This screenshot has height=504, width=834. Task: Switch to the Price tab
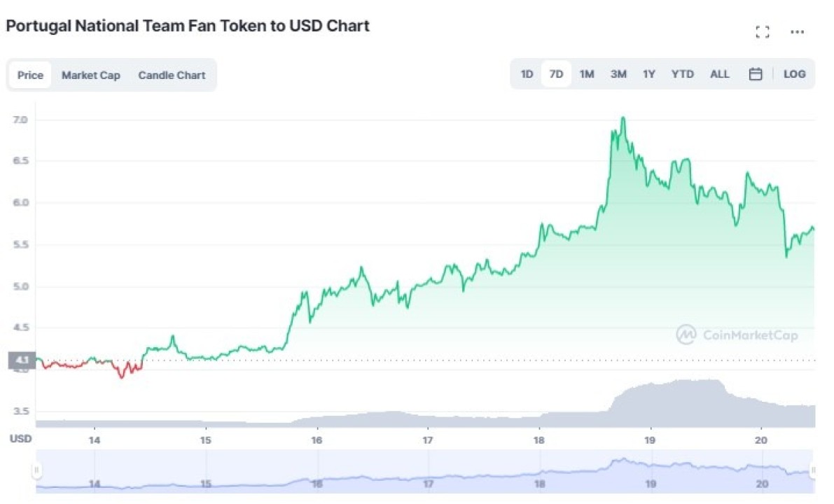pos(30,75)
